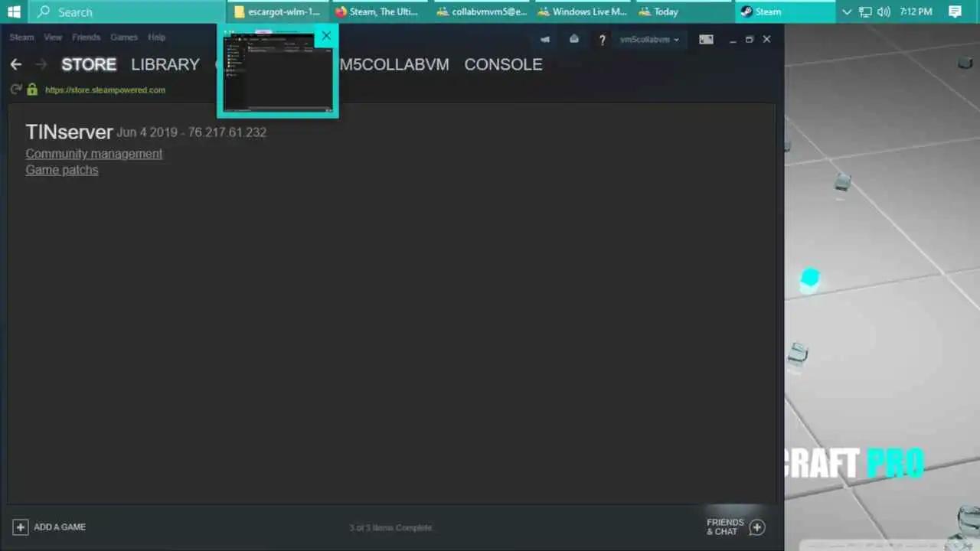Open the Community management link
Screen dimensions: 980x551
[94, 154]
